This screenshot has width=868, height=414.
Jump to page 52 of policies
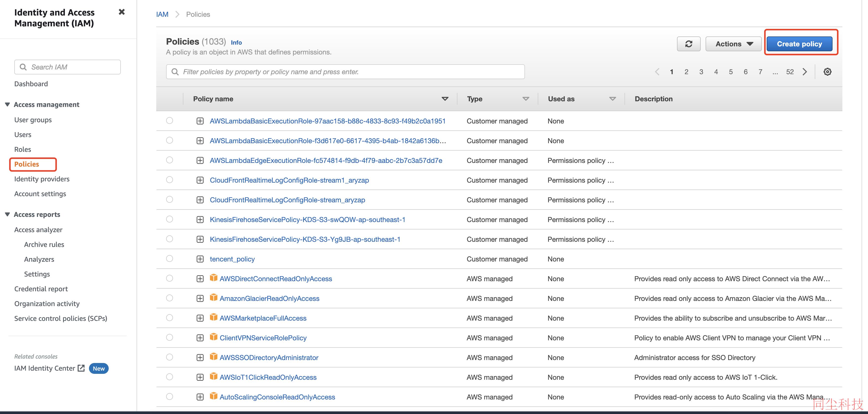[x=790, y=72]
